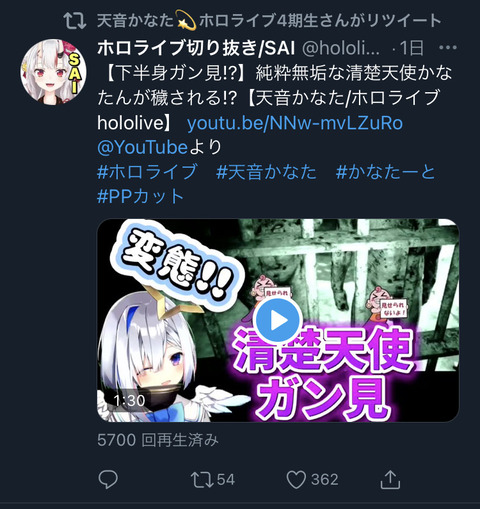The width and height of the screenshot is (480, 509).
Task: Retweet using the arrows icon beside 54
Action: click(x=202, y=480)
